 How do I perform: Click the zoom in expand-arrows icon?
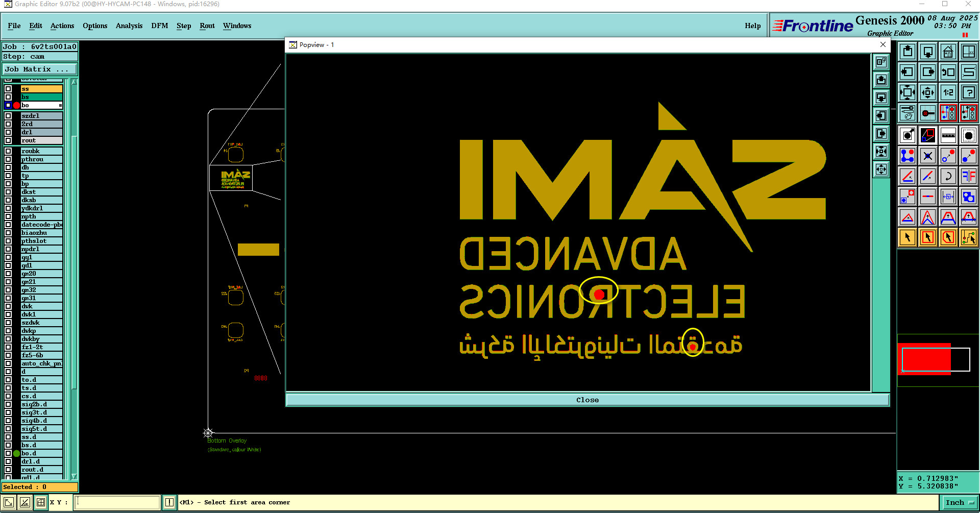point(908,92)
